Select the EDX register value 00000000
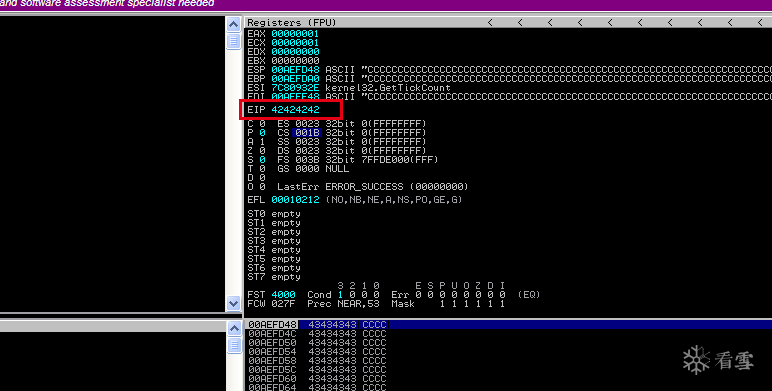772x391 pixels. click(x=295, y=52)
